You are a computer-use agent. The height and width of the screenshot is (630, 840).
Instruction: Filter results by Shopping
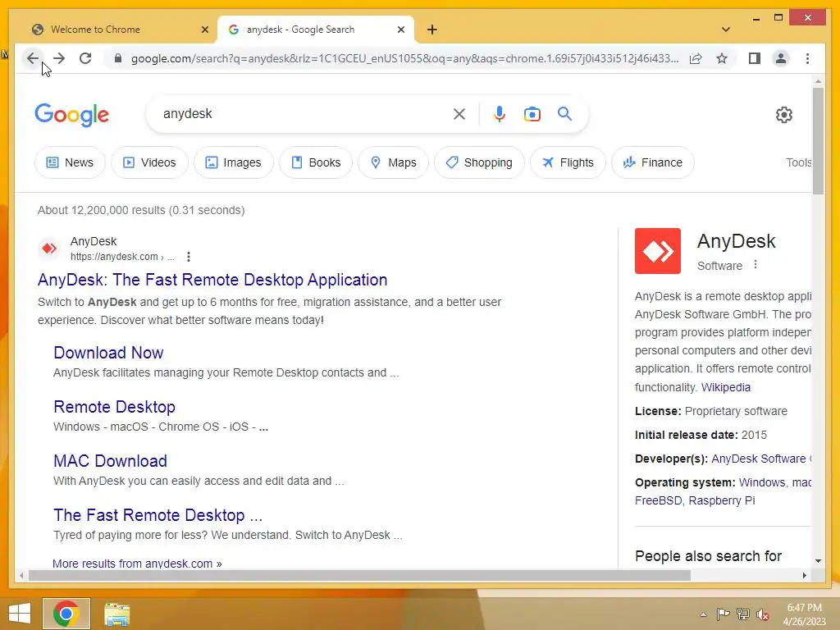point(479,162)
